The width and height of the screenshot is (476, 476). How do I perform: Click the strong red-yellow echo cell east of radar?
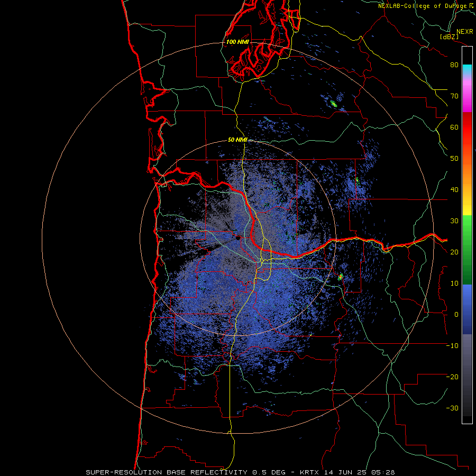point(341,277)
